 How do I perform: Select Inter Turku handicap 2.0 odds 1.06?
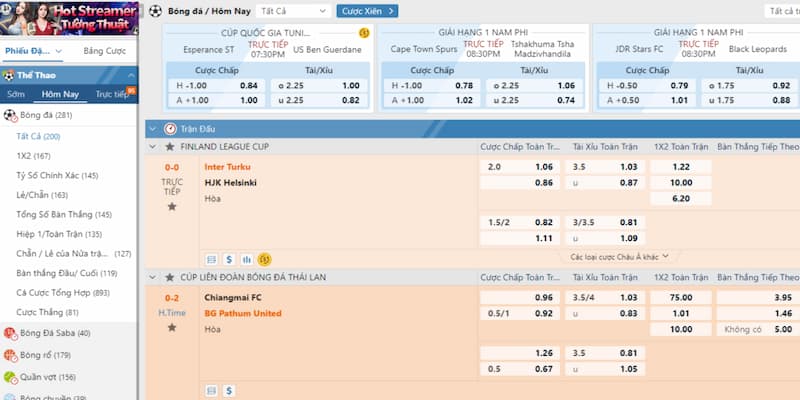coord(520,167)
